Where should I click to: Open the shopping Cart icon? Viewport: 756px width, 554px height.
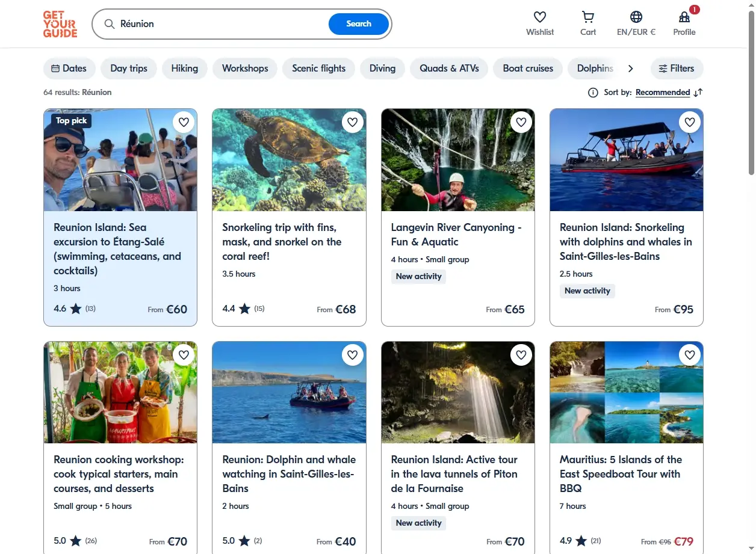[588, 17]
